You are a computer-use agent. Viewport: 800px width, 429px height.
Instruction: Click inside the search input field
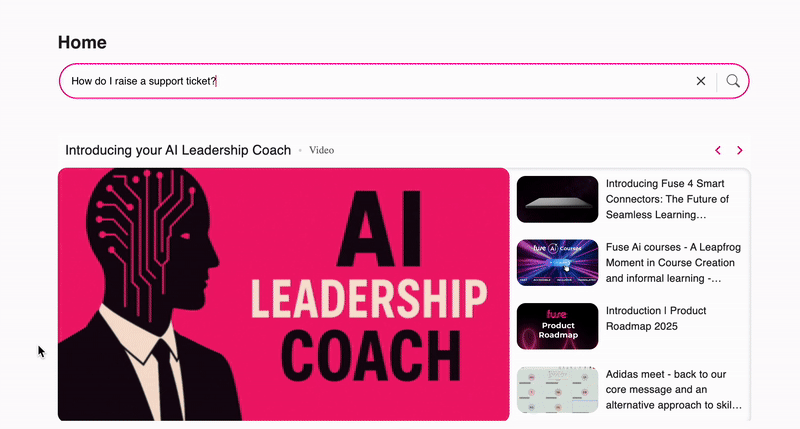coord(378,81)
